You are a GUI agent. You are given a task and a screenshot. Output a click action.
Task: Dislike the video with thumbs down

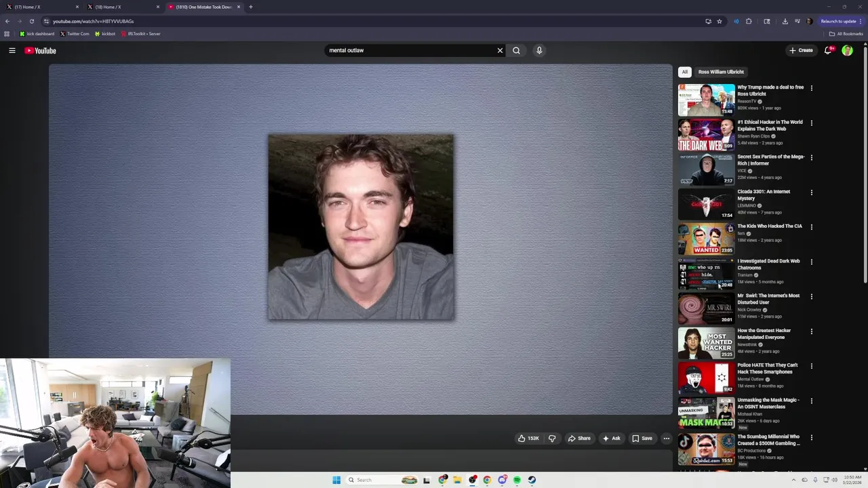click(552, 439)
